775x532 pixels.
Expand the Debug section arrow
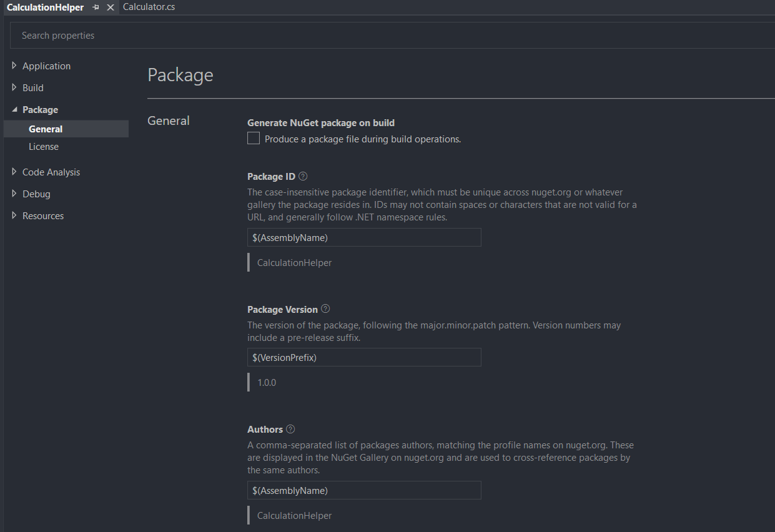point(14,194)
